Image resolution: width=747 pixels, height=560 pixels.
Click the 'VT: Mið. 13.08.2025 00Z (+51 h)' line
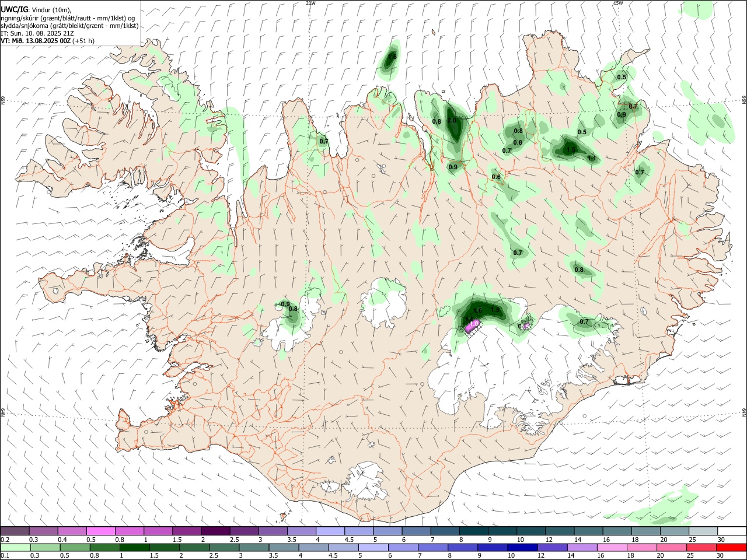tap(47, 41)
